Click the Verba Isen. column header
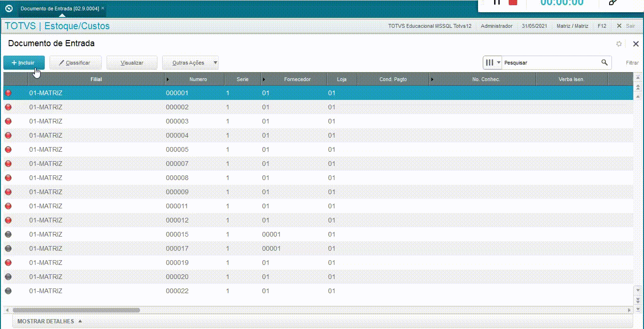The image size is (644, 329). (571, 79)
